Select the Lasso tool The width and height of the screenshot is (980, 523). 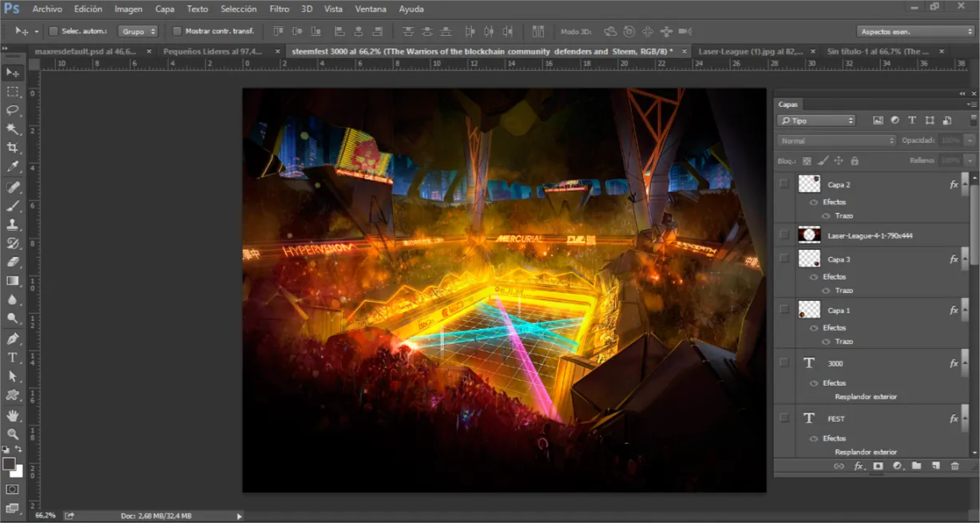click(13, 110)
